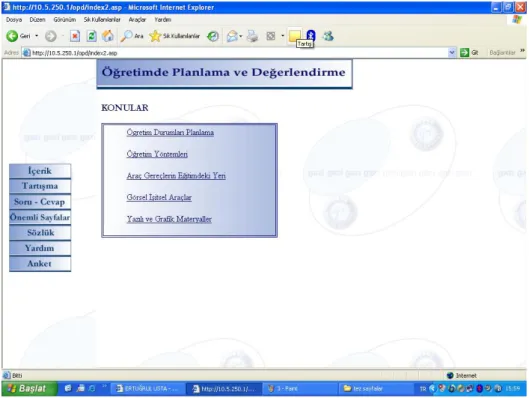Click the İçerik sidebar button
The height and width of the screenshot is (398, 529).
[40, 171]
